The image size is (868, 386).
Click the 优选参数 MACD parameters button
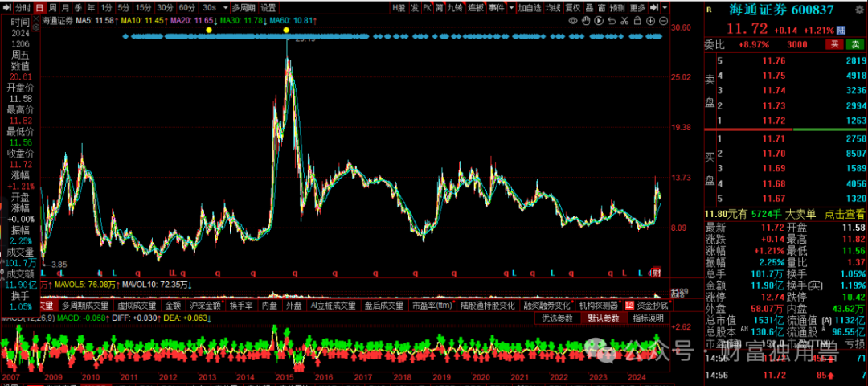pyautogui.click(x=557, y=318)
